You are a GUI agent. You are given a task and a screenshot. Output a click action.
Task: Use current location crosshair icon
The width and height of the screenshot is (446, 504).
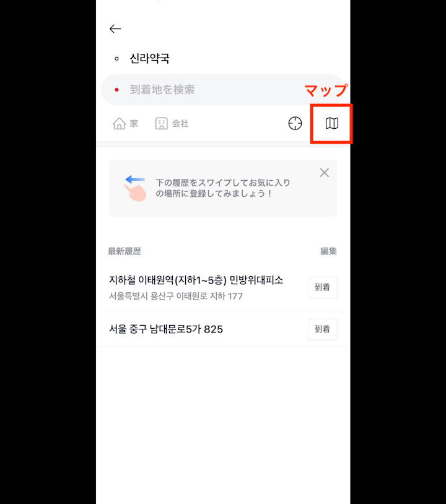295,123
